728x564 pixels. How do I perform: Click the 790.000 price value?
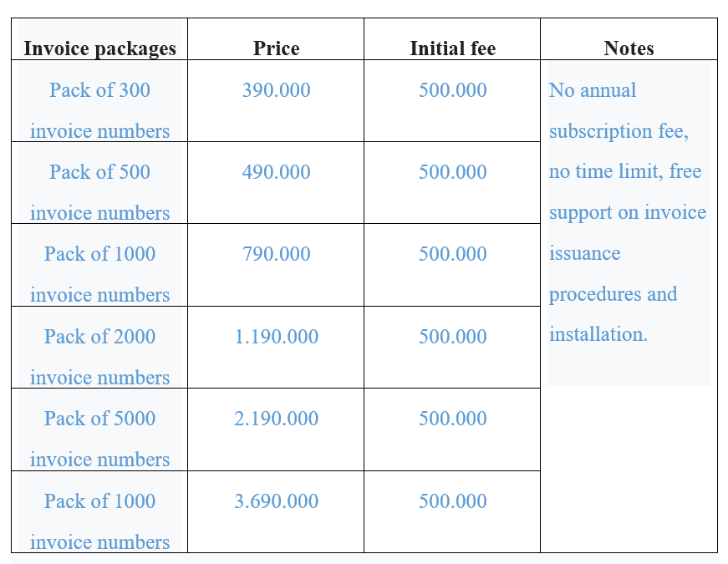(276, 254)
